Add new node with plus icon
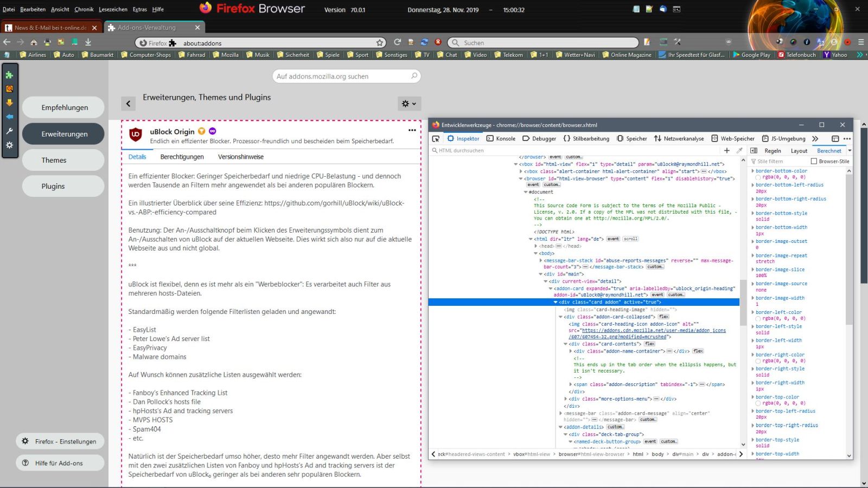The image size is (868, 488). 727,151
